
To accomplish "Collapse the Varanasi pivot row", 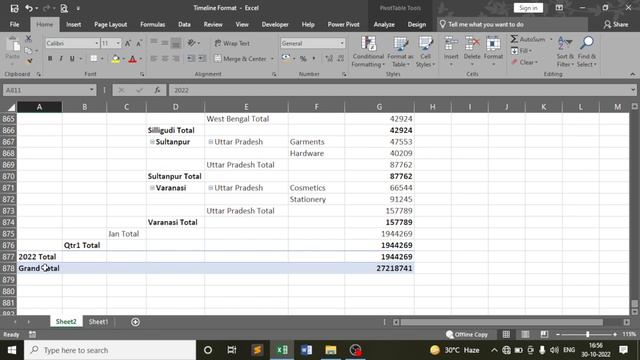I will click(152, 188).
